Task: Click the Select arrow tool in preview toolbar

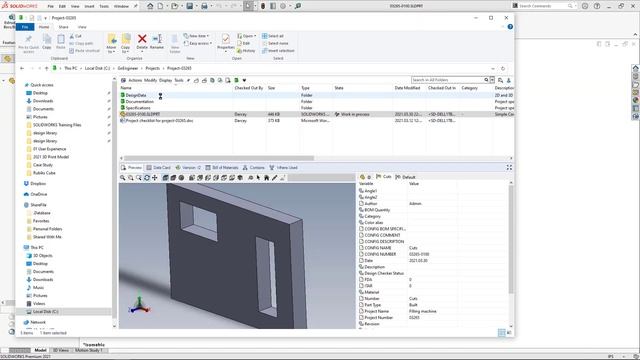Action: coord(258,178)
